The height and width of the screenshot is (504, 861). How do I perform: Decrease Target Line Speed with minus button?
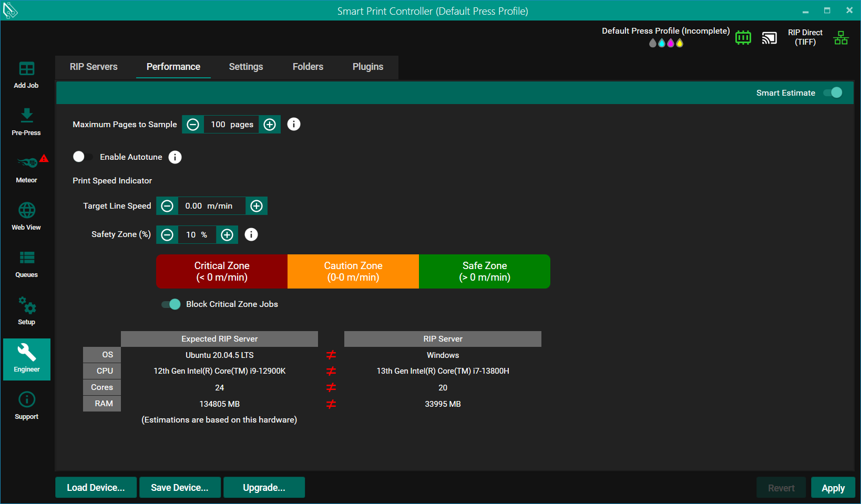coord(167,206)
